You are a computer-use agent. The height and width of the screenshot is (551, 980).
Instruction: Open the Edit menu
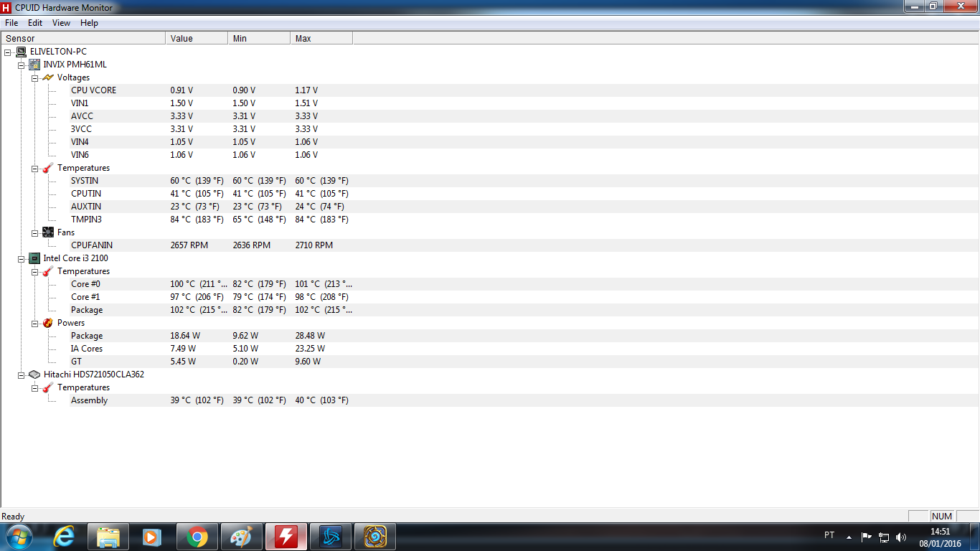click(35, 23)
